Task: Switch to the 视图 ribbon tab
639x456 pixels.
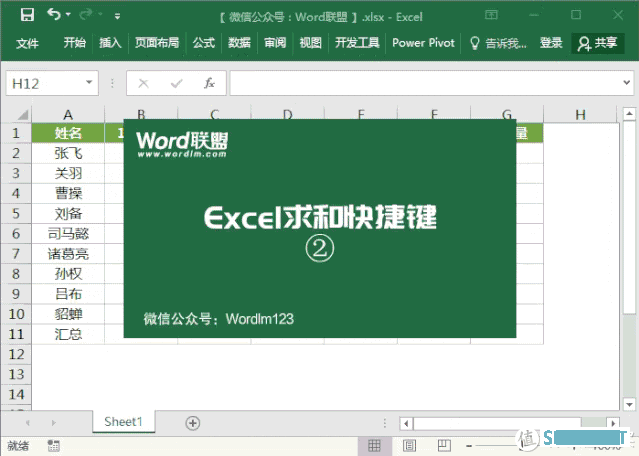Action: click(311, 43)
